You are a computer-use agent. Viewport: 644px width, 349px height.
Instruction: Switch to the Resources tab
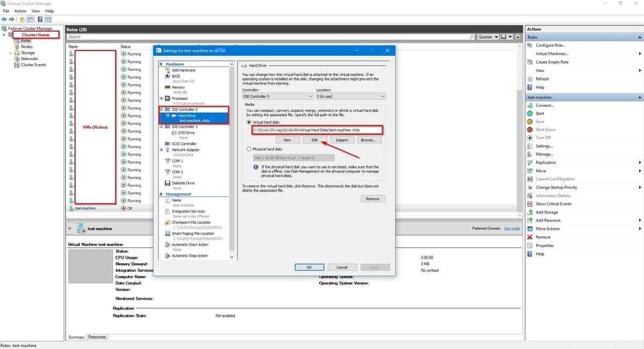[x=97, y=337]
